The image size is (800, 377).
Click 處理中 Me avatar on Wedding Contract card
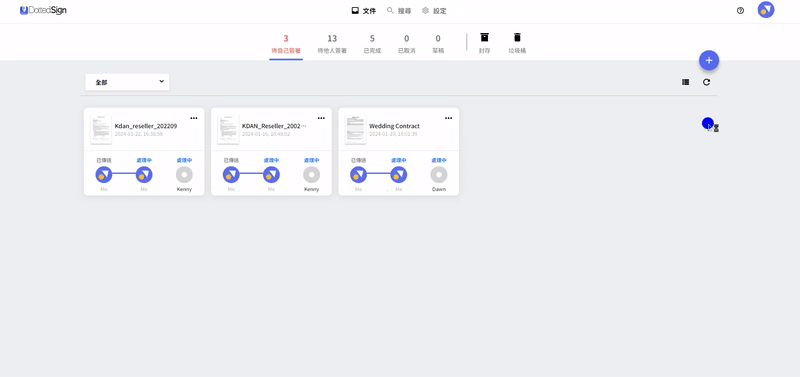coord(398,175)
